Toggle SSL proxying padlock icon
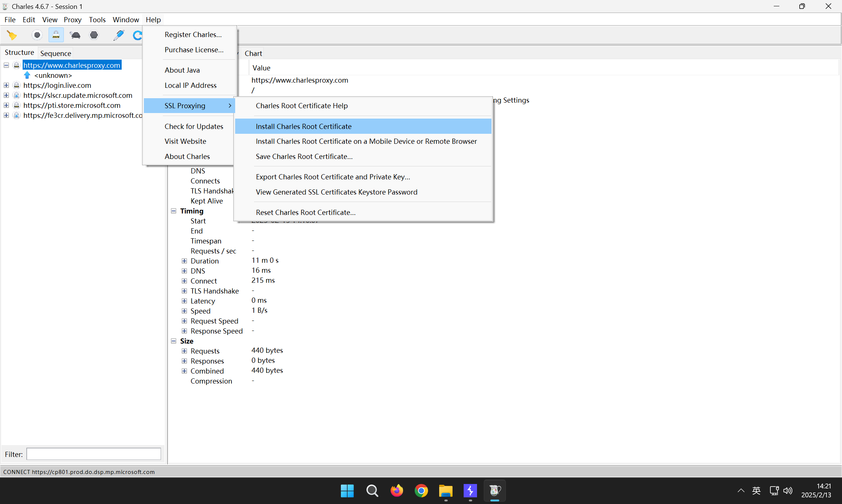842x504 pixels. (x=56, y=35)
